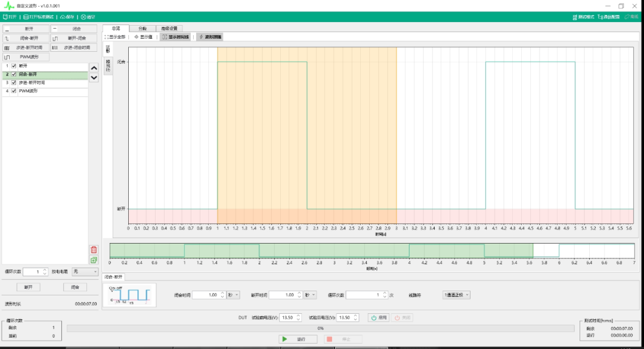This screenshot has width=644, height=349.
Task: Focus the 断开时间 1.00 input field
Action: pos(283,295)
